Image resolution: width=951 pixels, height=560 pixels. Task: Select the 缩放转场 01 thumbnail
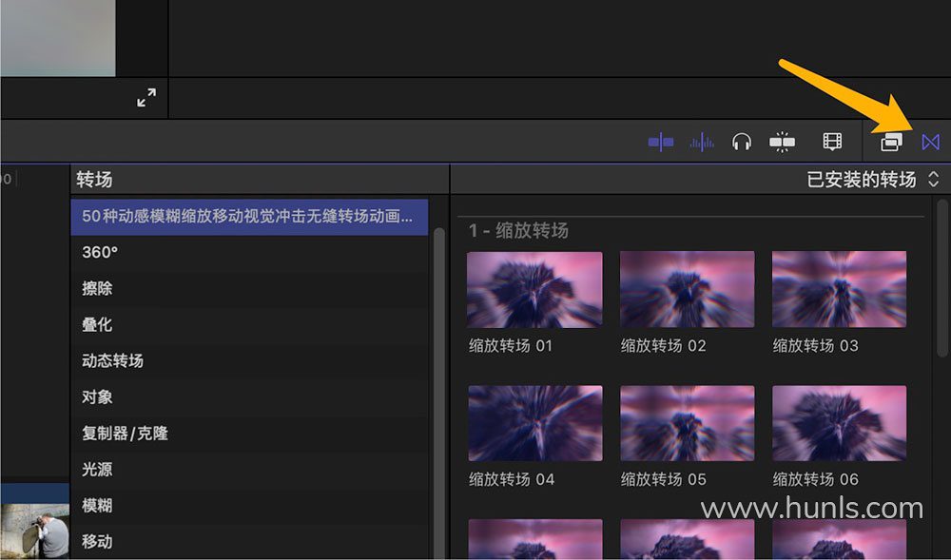click(x=534, y=290)
